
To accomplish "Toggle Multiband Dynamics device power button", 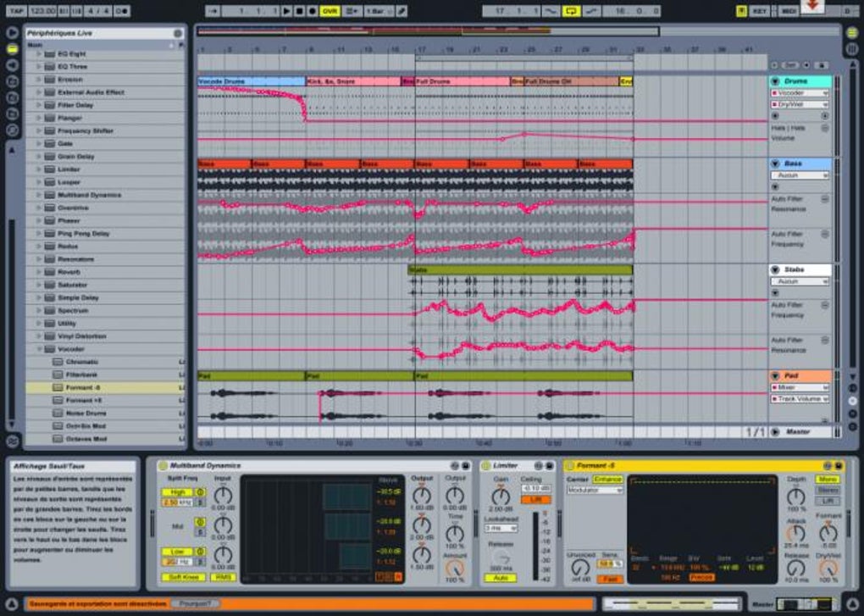I will (x=163, y=465).
